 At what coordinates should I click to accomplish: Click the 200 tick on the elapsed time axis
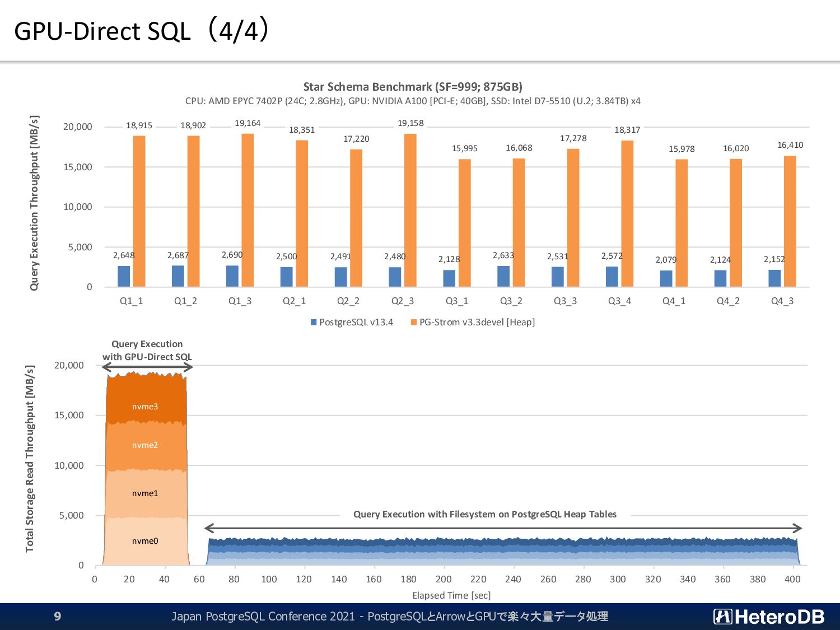[444, 580]
